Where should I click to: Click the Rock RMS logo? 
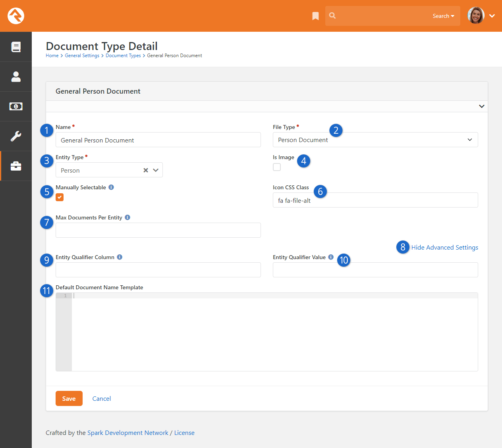(x=16, y=16)
